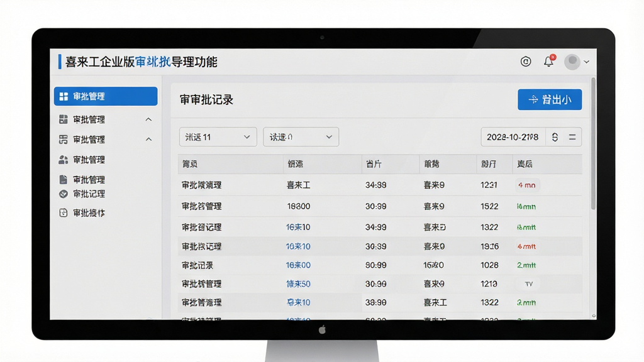Click the 90:99 time cell
Screen dimensions: 644x362
(x=376, y=265)
